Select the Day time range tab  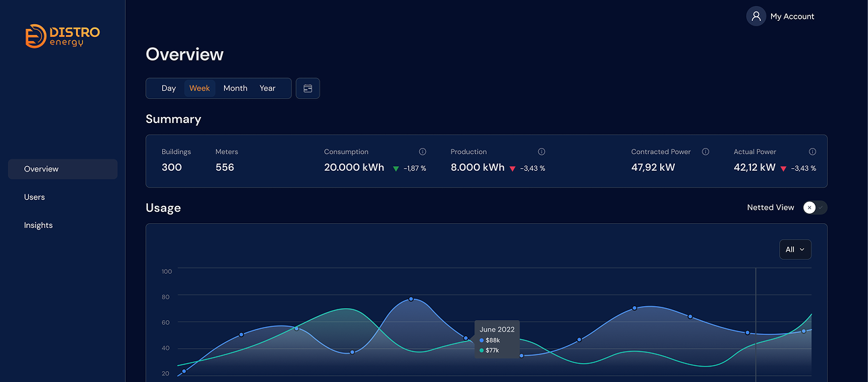coord(168,88)
